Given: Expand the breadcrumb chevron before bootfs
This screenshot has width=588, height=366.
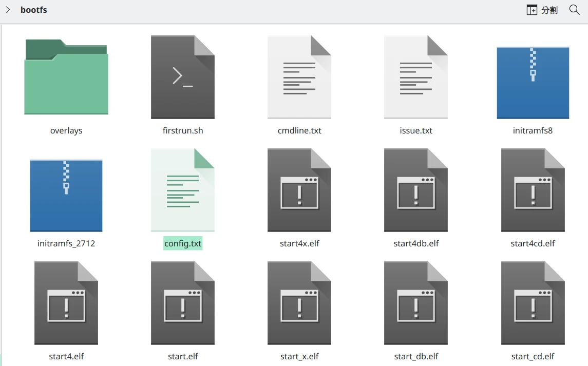Looking at the screenshot, I should pos(8,10).
